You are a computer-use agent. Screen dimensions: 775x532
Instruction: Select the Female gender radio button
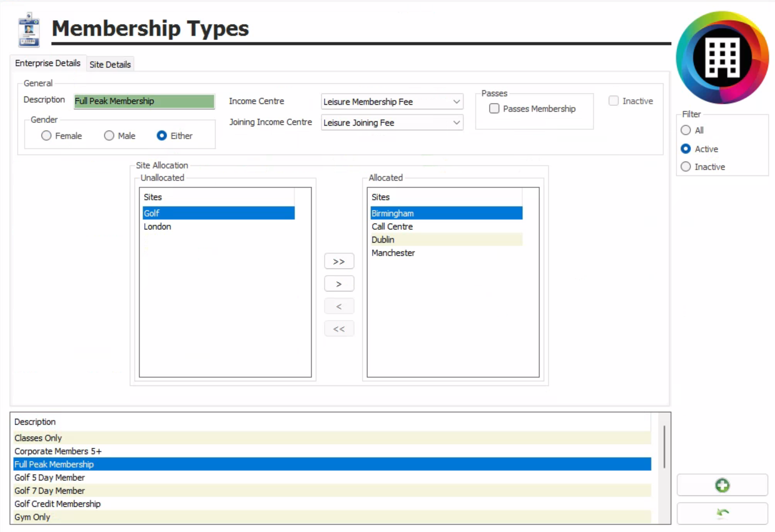click(47, 136)
